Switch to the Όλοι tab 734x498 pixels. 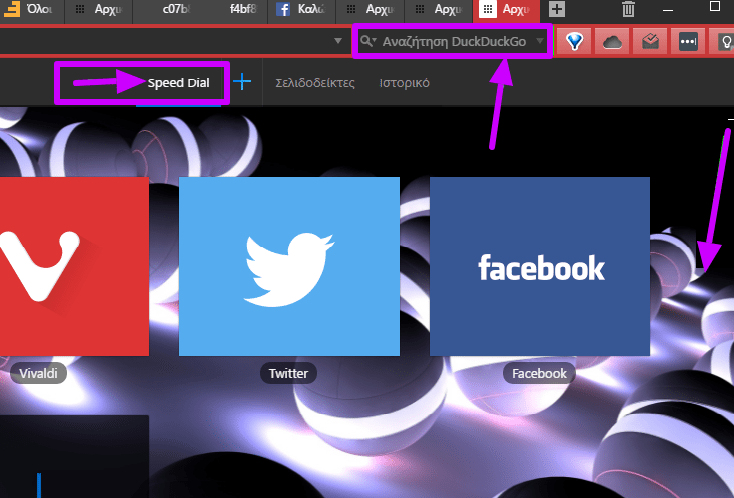(32, 9)
